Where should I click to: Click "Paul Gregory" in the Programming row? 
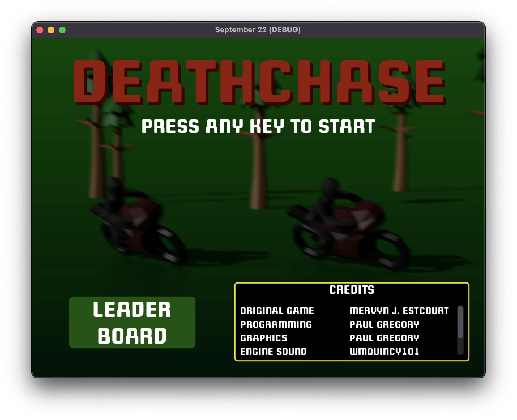click(384, 324)
